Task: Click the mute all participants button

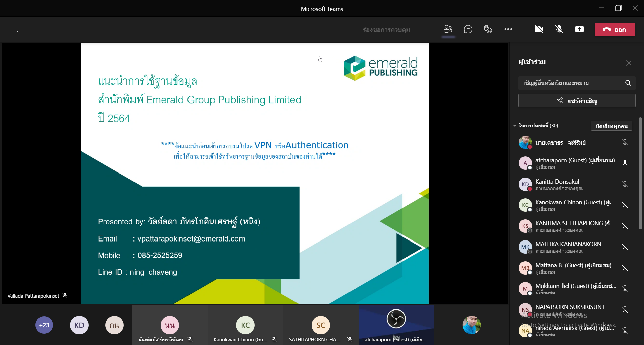Action: click(611, 126)
